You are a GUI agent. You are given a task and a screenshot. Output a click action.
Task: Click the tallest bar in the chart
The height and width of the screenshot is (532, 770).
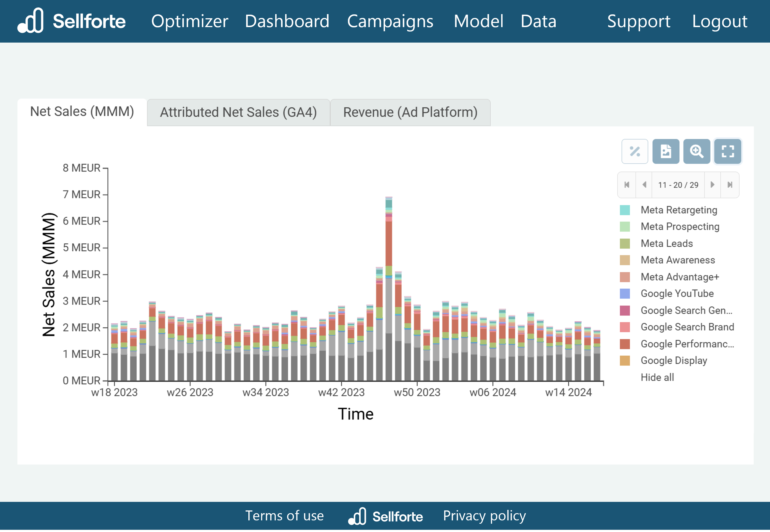(388, 283)
